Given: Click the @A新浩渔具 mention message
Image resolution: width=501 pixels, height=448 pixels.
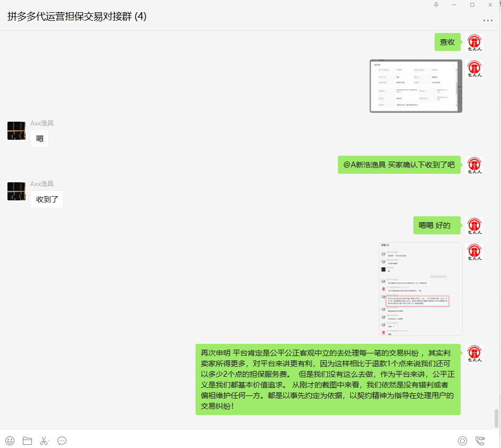Looking at the screenshot, I should (x=399, y=165).
